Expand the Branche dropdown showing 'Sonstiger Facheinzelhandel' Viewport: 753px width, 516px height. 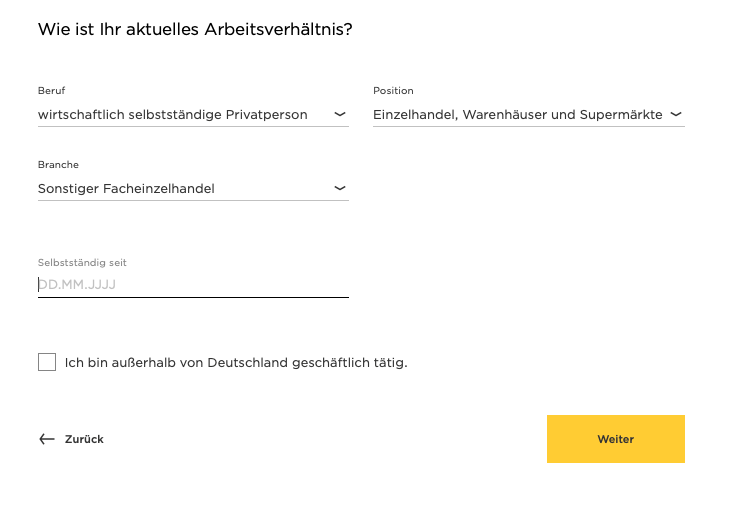pos(193,189)
